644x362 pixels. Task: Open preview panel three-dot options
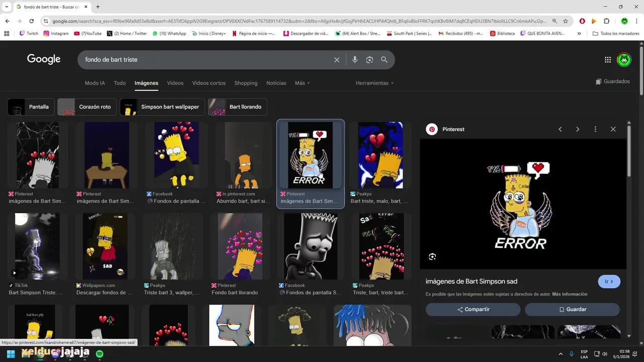pyautogui.click(x=595, y=129)
